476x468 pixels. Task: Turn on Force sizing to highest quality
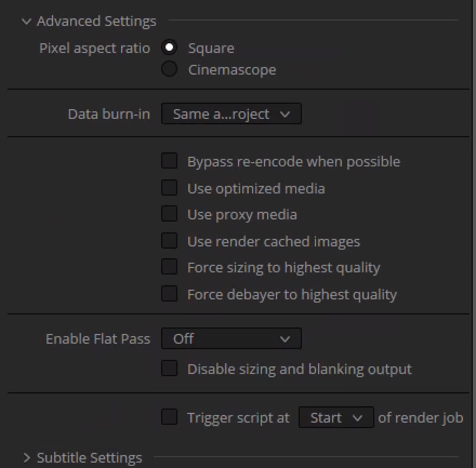click(169, 267)
